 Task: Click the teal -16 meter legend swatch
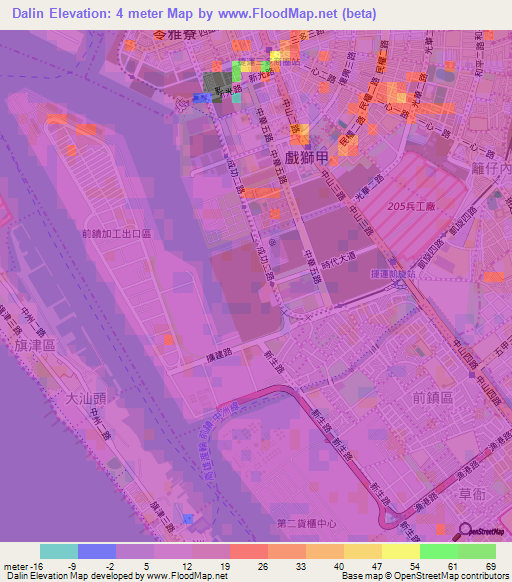59,551
